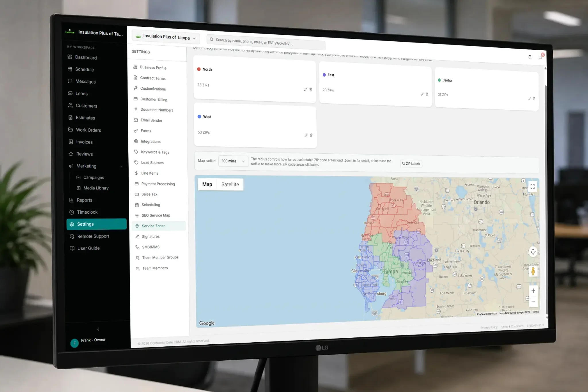The width and height of the screenshot is (588, 392).
Task: Click the Schedule calendar icon in sidebar
Action: pyautogui.click(x=70, y=69)
